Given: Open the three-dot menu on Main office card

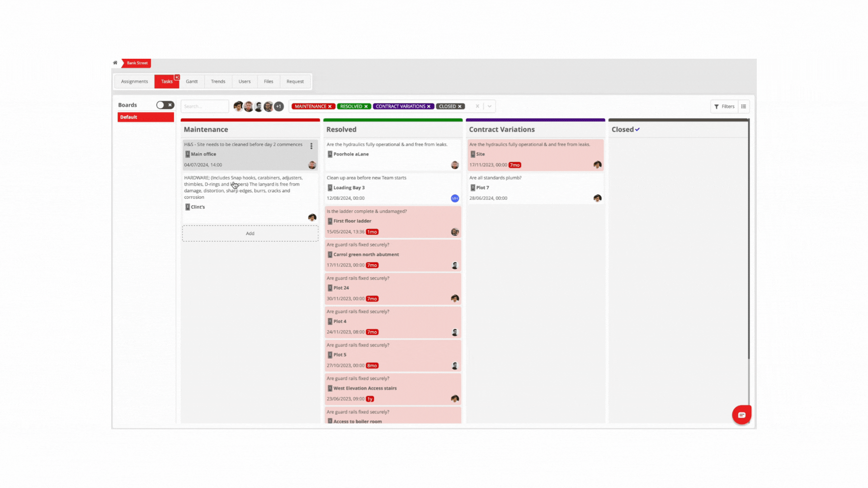Looking at the screenshot, I should click(x=311, y=146).
